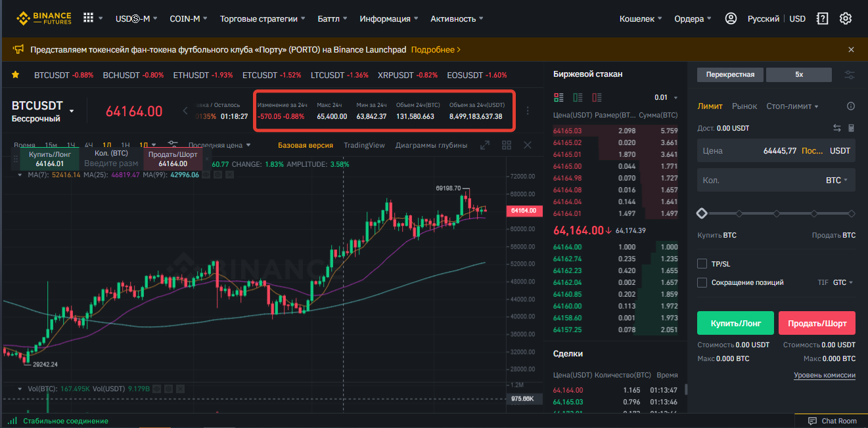
Task: Toggle the MA indicator visibility eye
Action: [x=206, y=175]
